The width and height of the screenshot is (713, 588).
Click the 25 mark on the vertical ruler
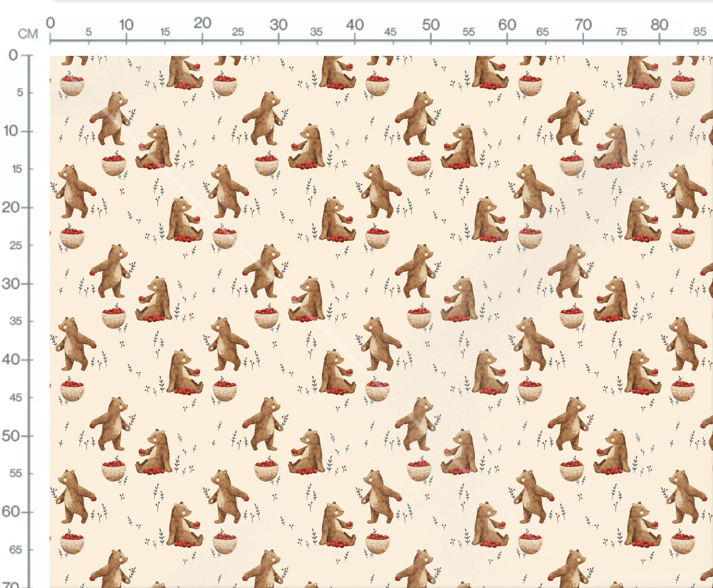tap(16, 245)
